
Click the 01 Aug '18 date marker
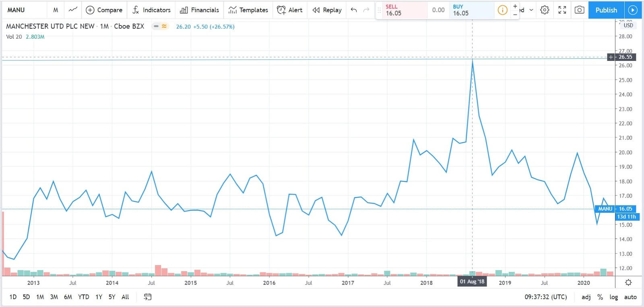(472, 281)
